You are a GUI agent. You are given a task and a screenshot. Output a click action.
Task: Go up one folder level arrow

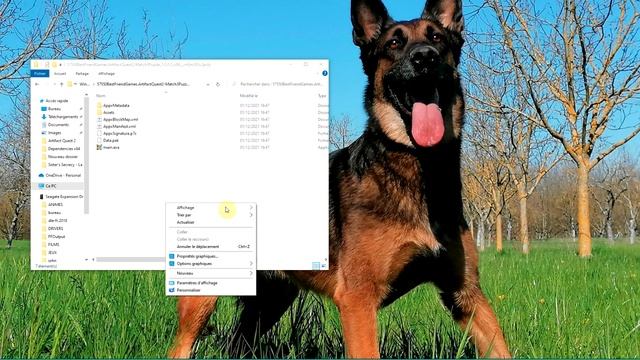62,84
